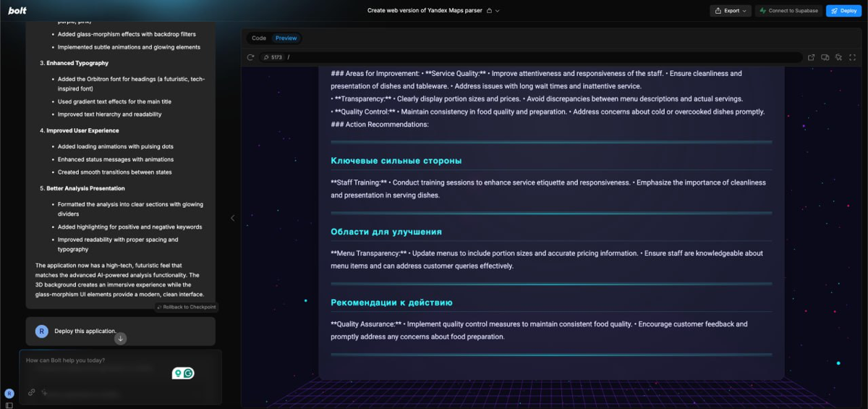Image resolution: width=868 pixels, height=409 pixels.
Task: Enhance the prompt with the sparkle icon
Action: (44, 392)
